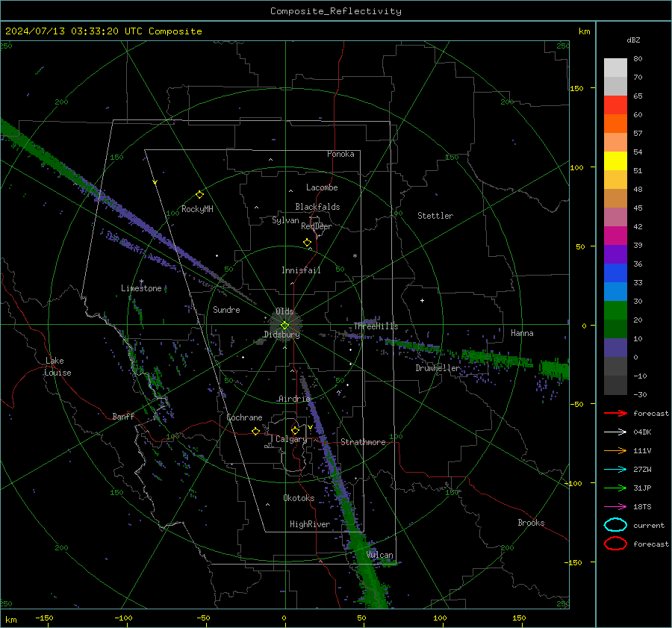Click the yellow diamond marker below RedDeer
This screenshot has width=672, height=628.
(x=307, y=243)
